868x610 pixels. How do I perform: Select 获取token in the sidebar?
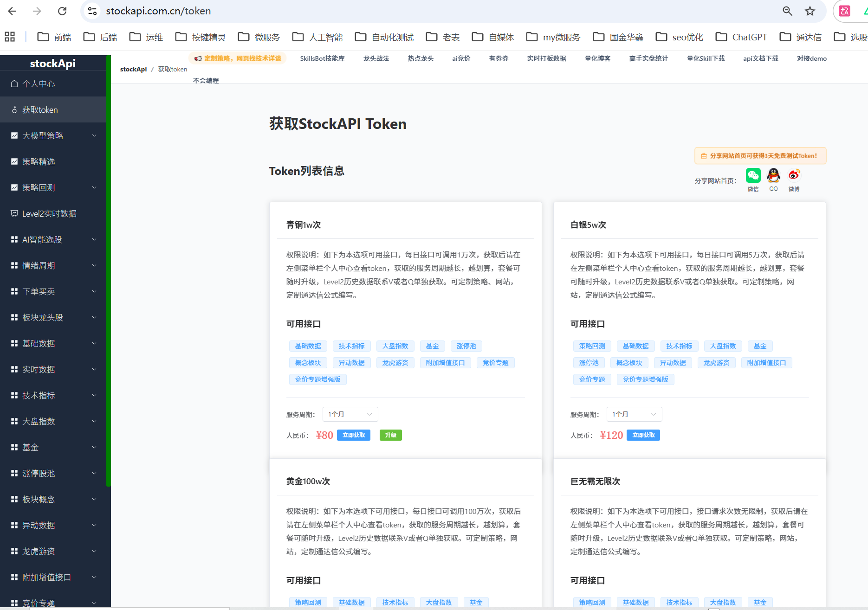pos(53,109)
